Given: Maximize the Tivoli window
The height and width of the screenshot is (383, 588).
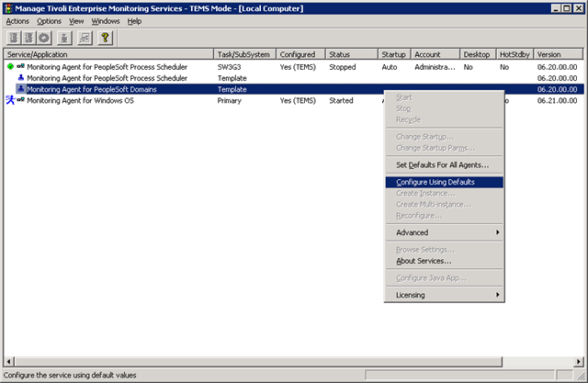Looking at the screenshot, I should click(568, 8).
